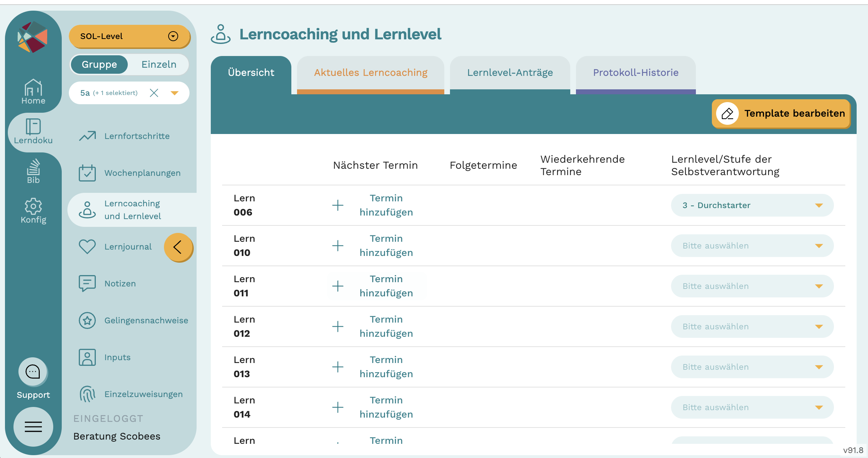This screenshot has height=458, width=868.
Task: Click the plus icon for Lern 006
Action: click(338, 205)
